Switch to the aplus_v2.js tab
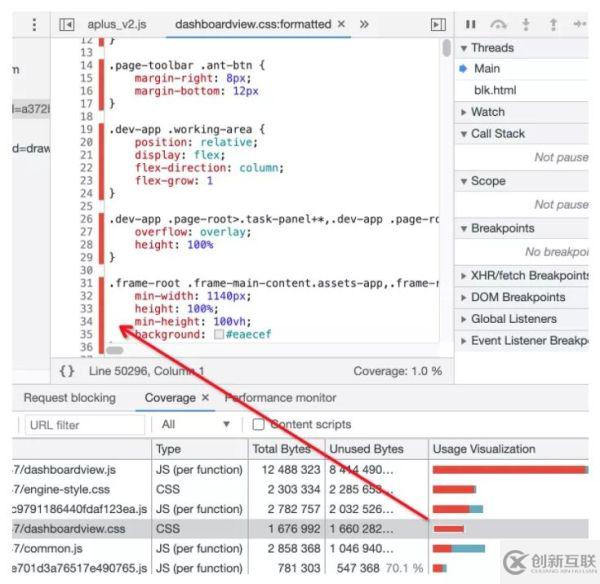Image resolution: width=600 pixels, height=584 pixels. pyautogui.click(x=117, y=24)
